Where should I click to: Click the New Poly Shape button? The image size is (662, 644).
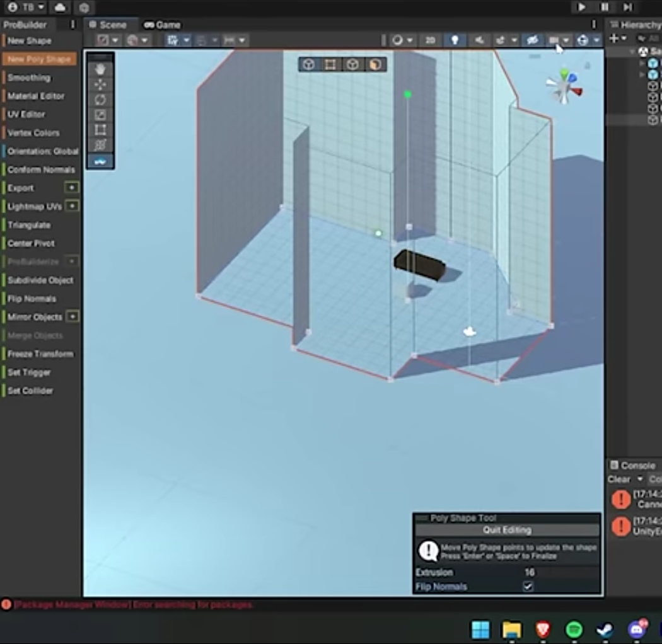pyautogui.click(x=39, y=59)
